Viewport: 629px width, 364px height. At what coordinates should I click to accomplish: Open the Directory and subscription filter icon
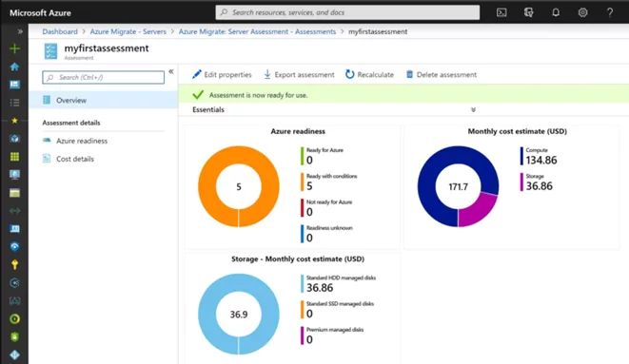click(528, 12)
